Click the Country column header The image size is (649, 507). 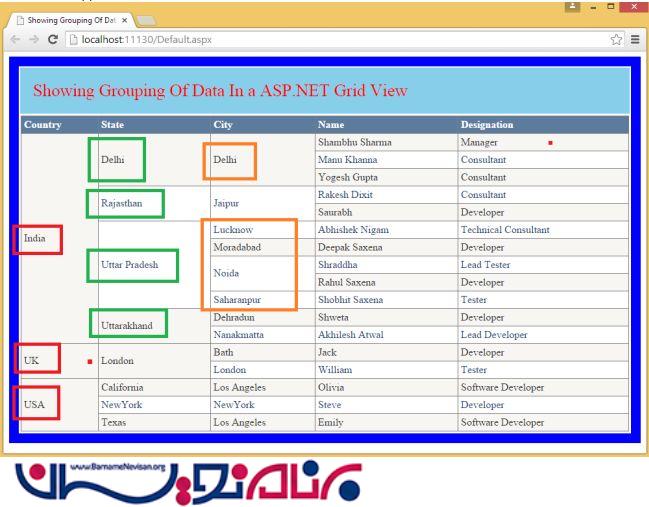click(x=43, y=125)
